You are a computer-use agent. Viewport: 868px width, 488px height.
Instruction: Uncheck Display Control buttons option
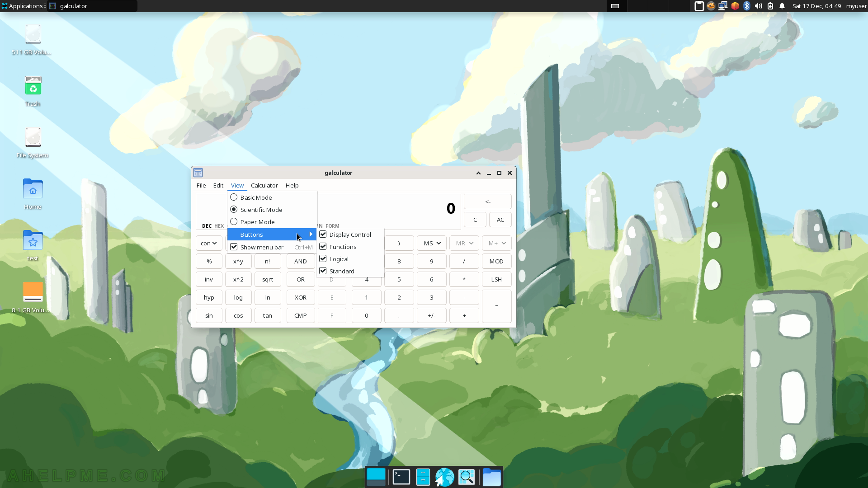click(350, 235)
